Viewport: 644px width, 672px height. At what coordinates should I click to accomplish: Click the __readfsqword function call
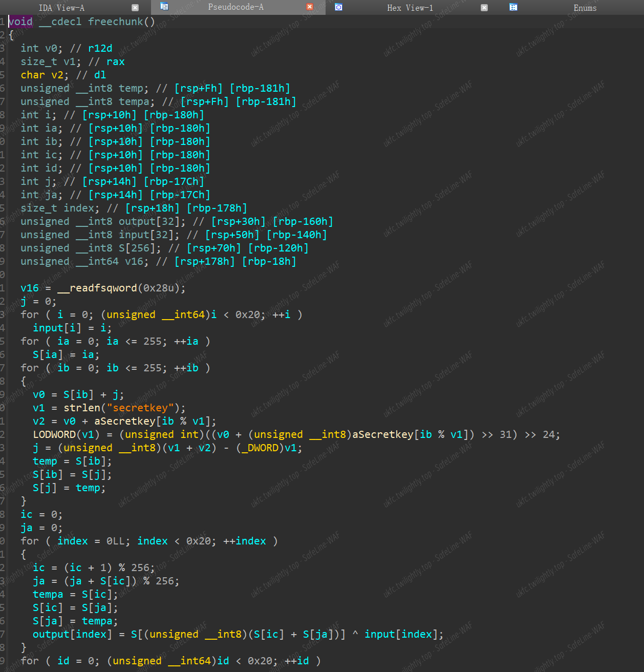click(x=97, y=288)
